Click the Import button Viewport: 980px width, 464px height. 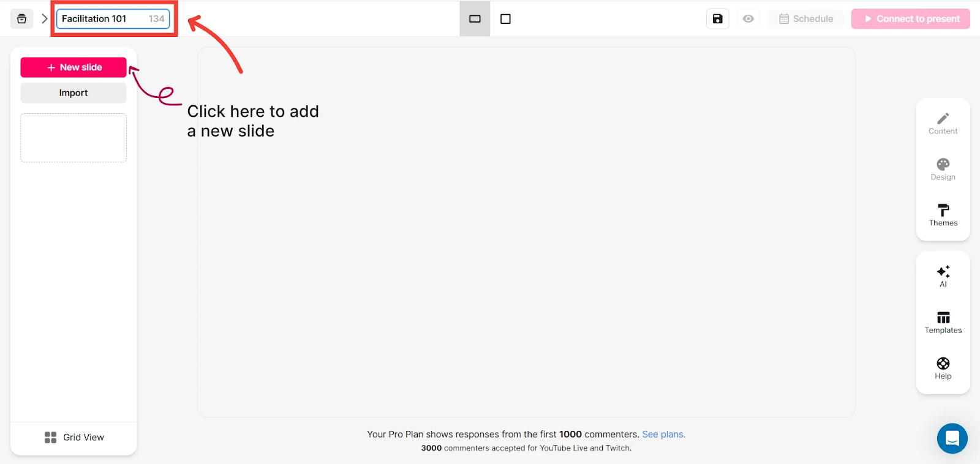73,93
